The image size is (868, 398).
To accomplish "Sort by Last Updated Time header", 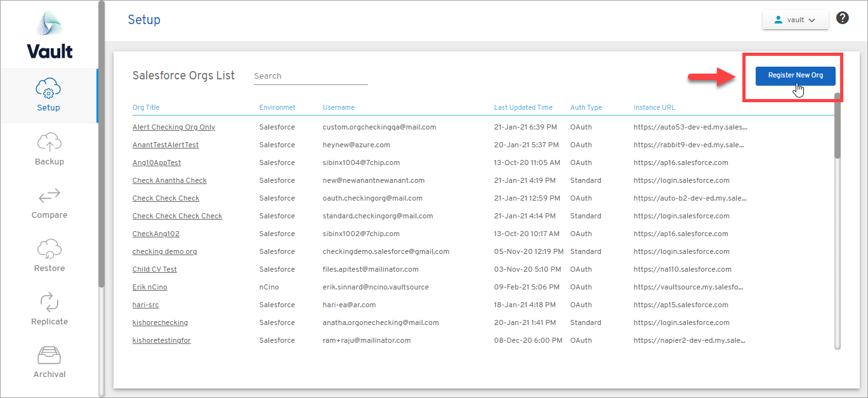I will (523, 107).
